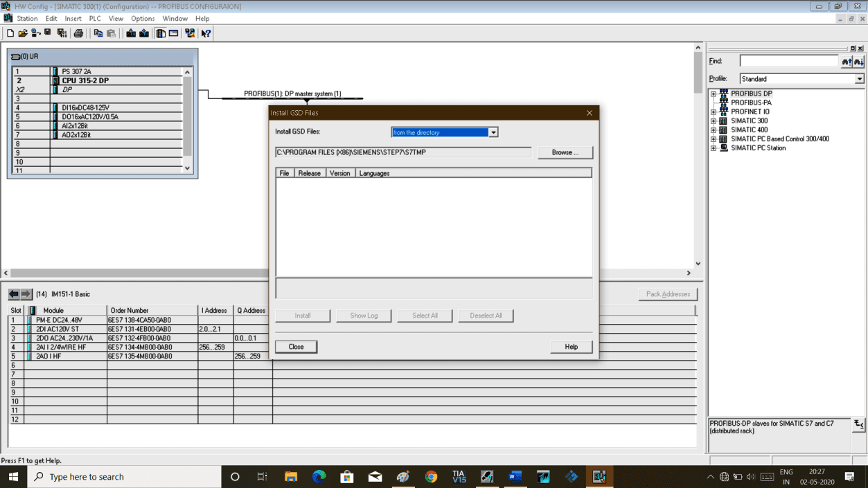The image size is (868, 488).
Task: Open the TIA V15 taskbar icon
Action: [458, 476]
